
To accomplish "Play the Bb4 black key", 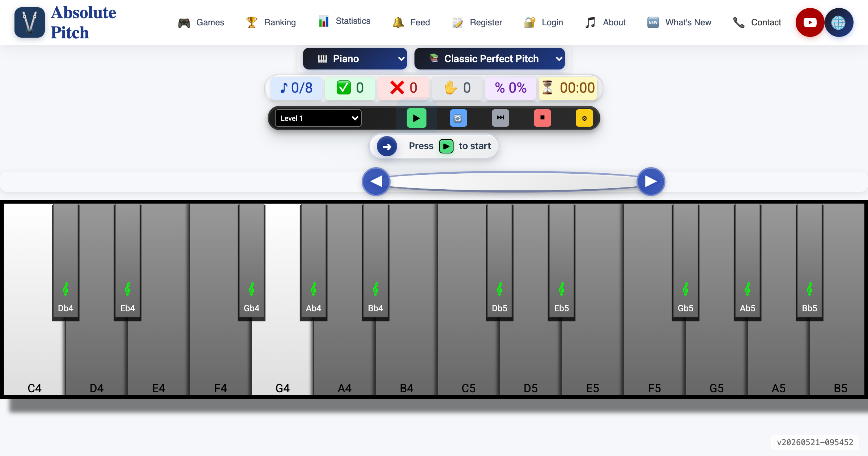I will coord(375,262).
